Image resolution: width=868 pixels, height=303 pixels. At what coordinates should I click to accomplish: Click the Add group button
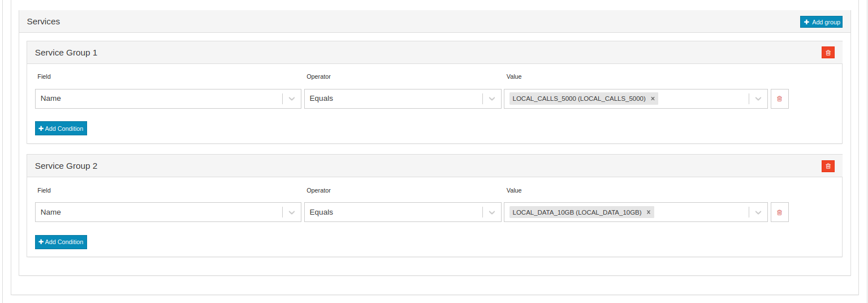[x=821, y=22]
